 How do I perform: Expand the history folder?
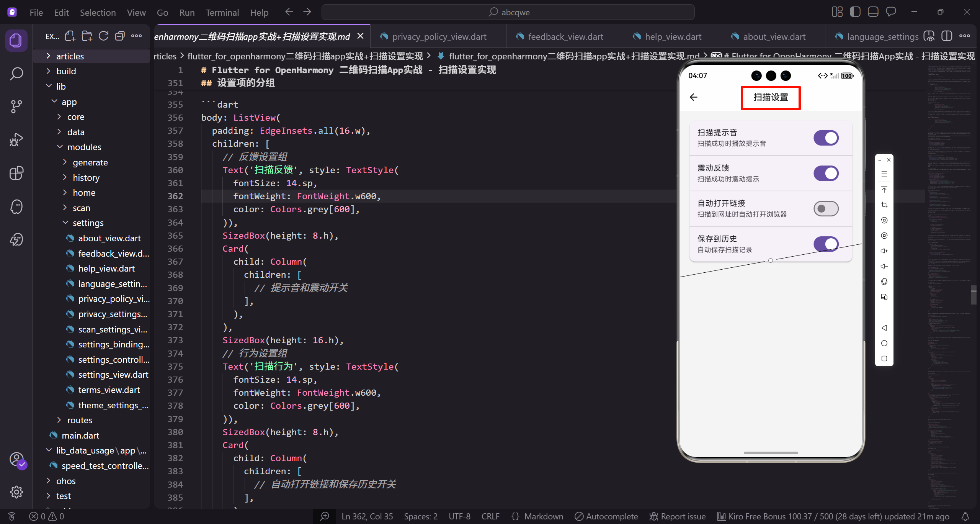click(x=92, y=178)
